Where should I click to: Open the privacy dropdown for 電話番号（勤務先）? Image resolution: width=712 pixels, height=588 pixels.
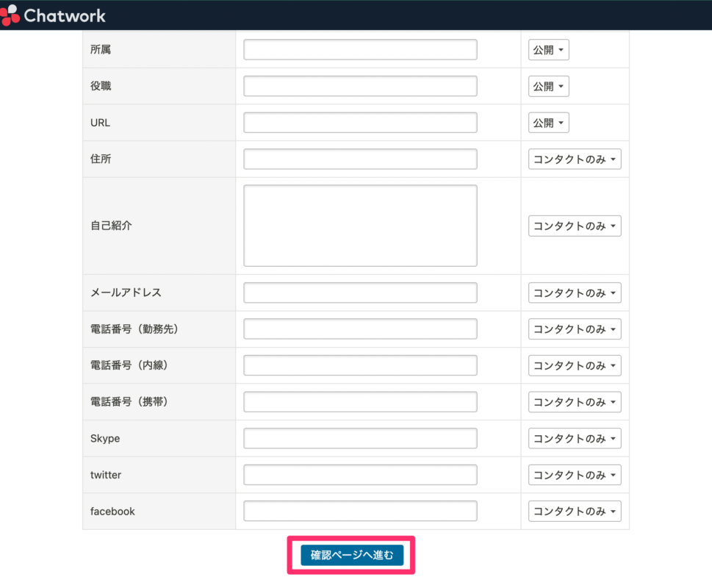574,329
